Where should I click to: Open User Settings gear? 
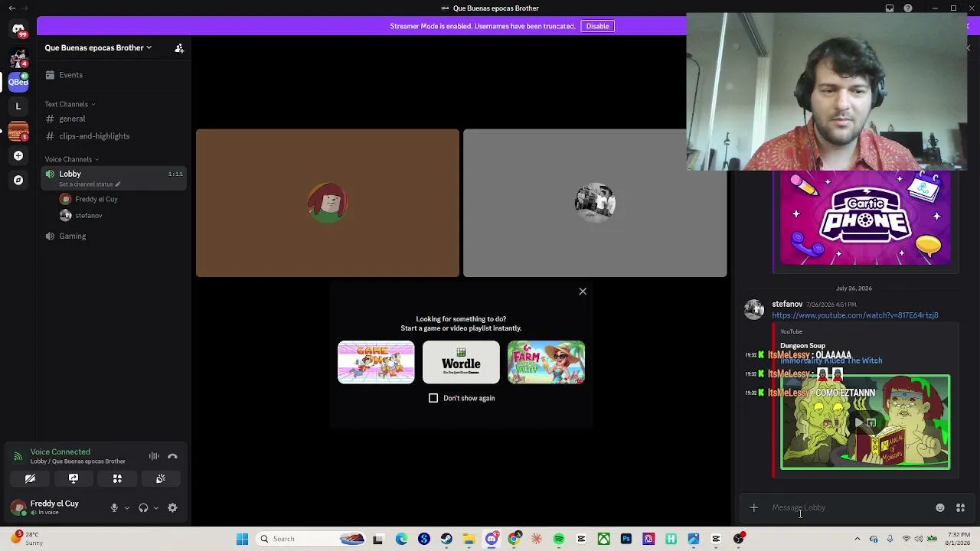point(172,507)
